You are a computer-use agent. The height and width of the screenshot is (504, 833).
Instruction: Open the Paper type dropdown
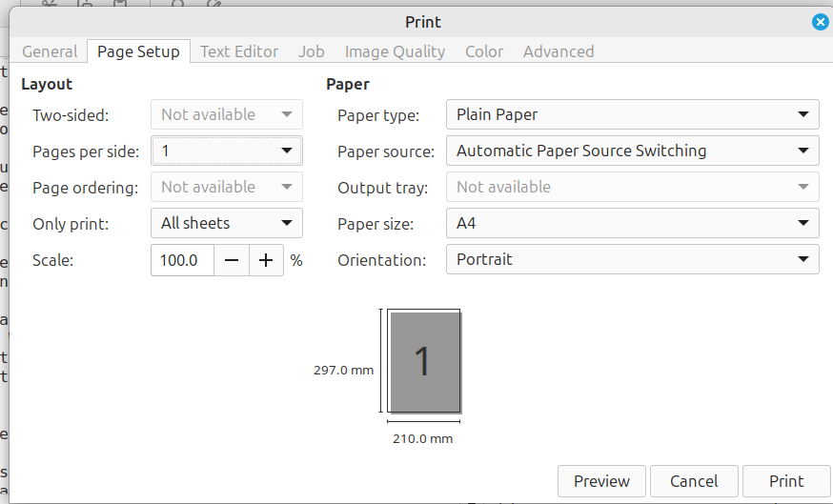click(x=632, y=114)
